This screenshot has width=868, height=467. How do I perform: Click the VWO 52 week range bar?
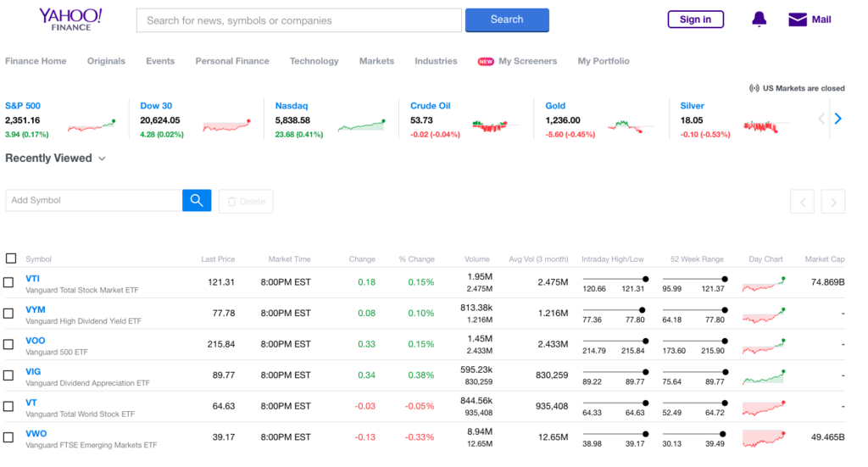tap(694, 434)
